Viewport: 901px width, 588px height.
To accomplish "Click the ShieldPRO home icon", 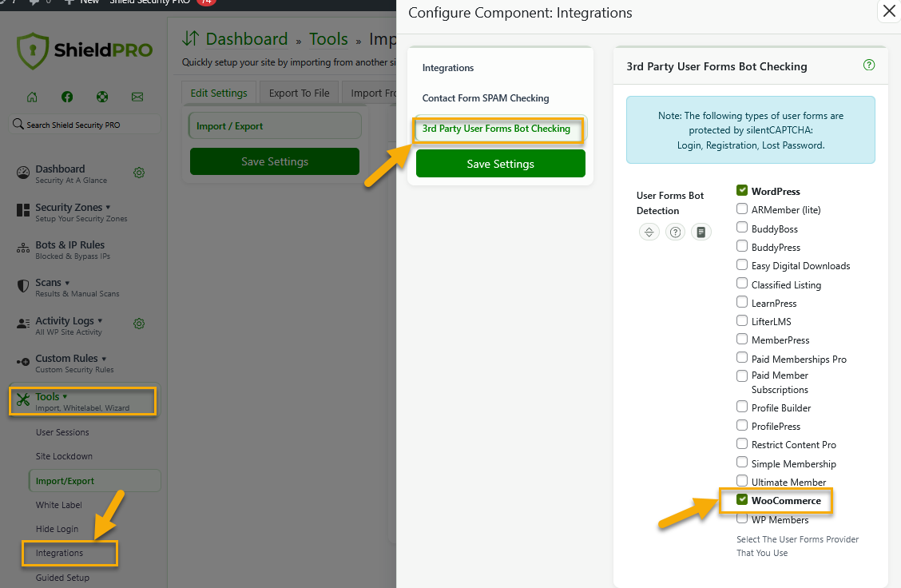I will 31,97.
